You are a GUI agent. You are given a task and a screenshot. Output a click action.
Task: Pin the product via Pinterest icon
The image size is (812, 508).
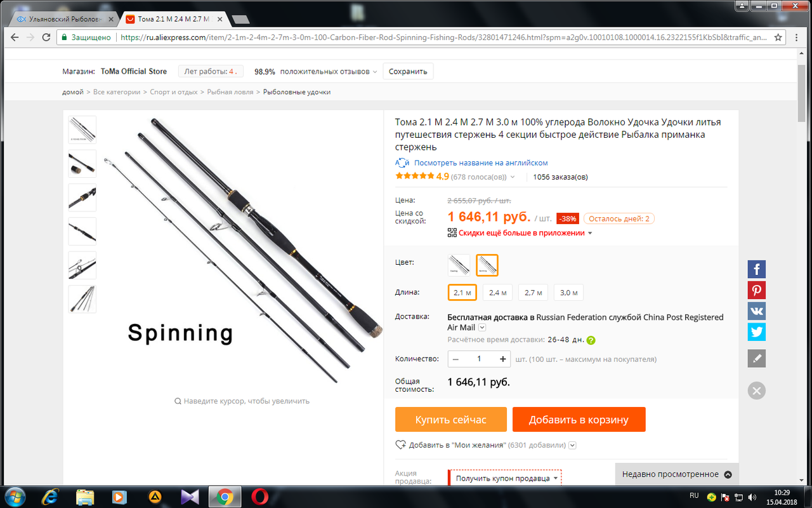[756, 290]
